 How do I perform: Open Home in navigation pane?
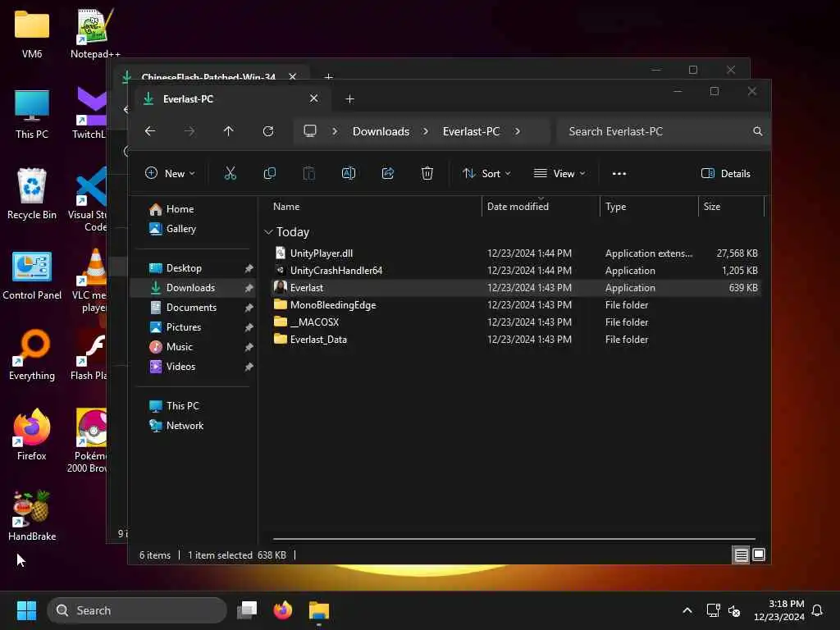[180, 209]
